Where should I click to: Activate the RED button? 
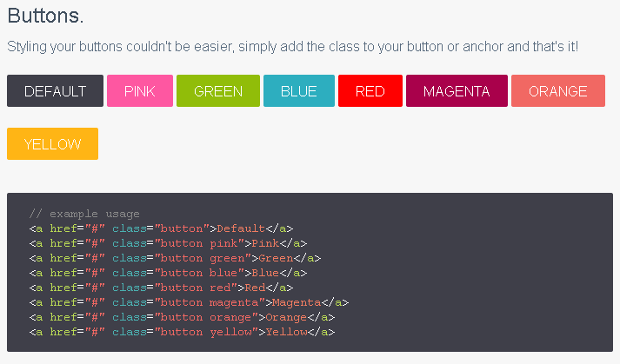coord(370,91)
